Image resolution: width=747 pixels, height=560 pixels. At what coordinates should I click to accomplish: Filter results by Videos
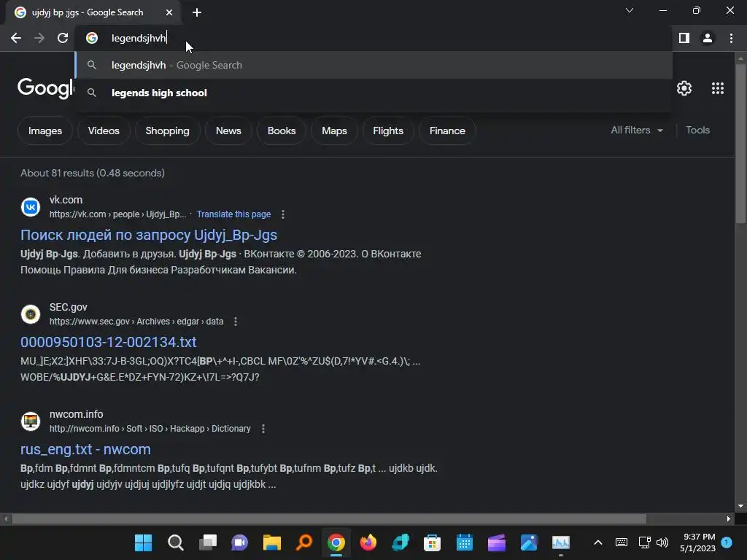[104, 131]
